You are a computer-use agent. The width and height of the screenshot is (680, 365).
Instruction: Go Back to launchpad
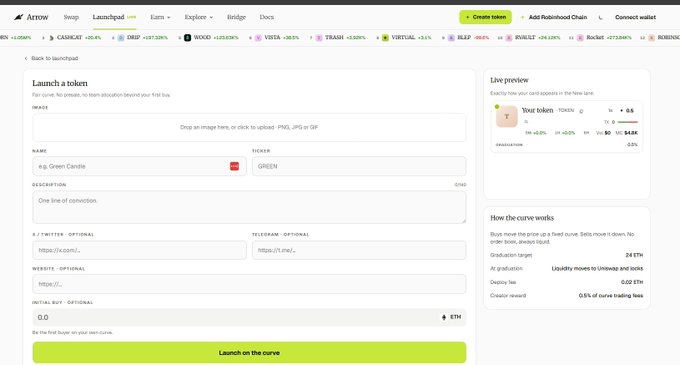[x=51, y=58]
